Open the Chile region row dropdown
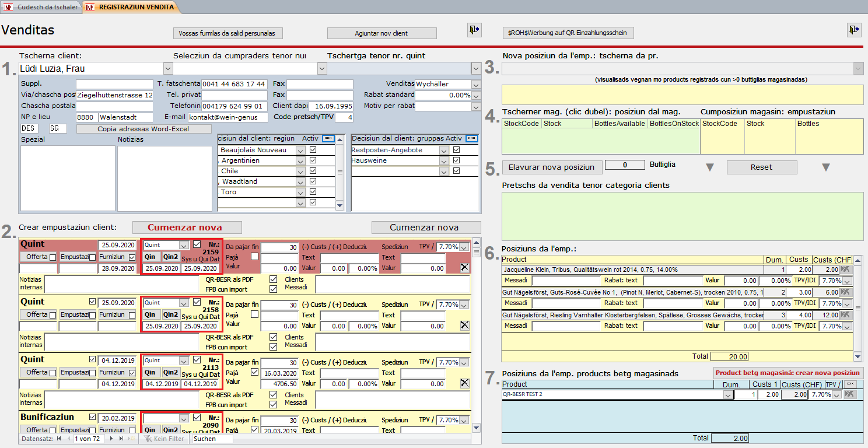 tap(301, 171)
